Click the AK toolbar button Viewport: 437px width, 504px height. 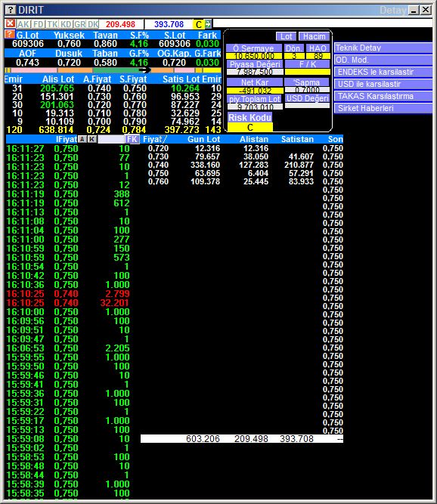coord(23,24)
